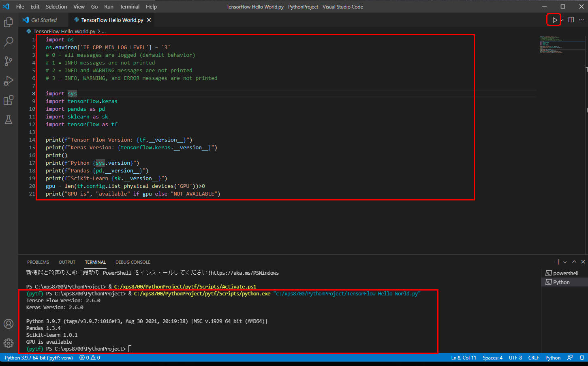Screen dimensions: 588x366
Task: Click Python 3.9.7 interpreter in status bar
Action: (39, 357)
